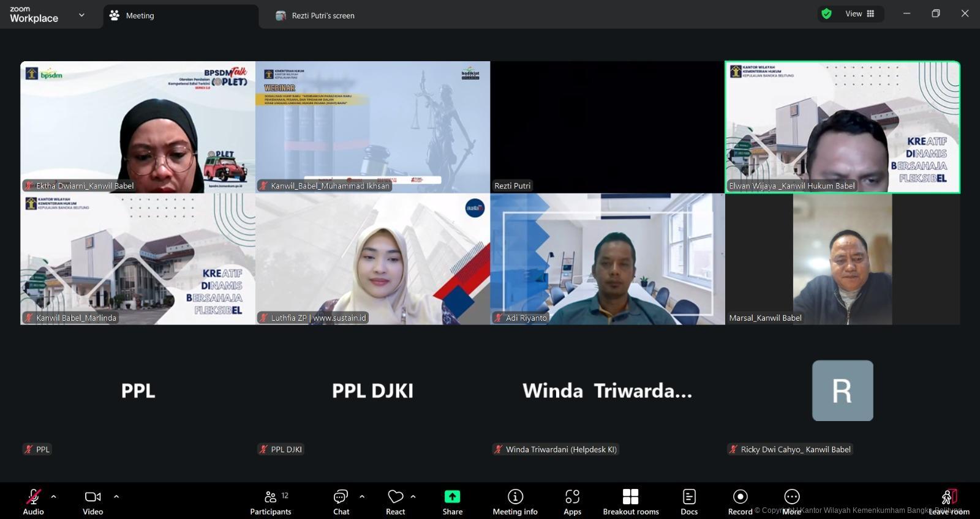Select Kanwil Babel_Marlinda video tile
This screenshot has height=519, width=980.
point(138,259)
